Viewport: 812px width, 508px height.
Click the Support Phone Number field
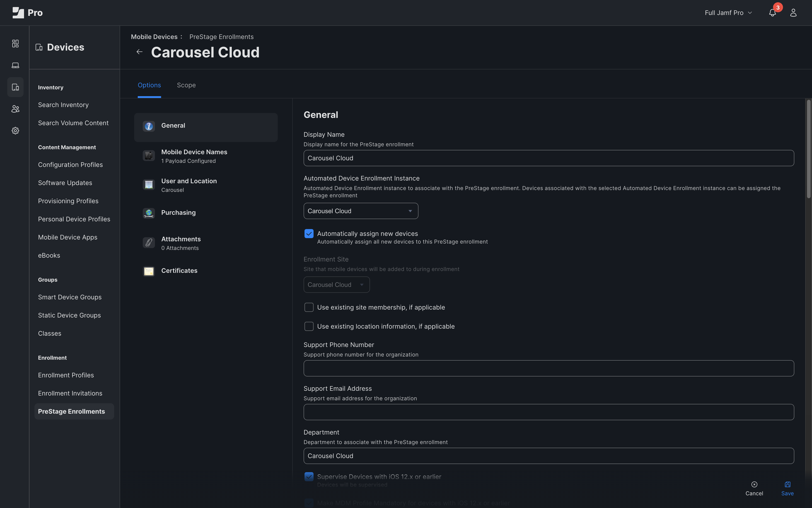(x=549, y=368)
